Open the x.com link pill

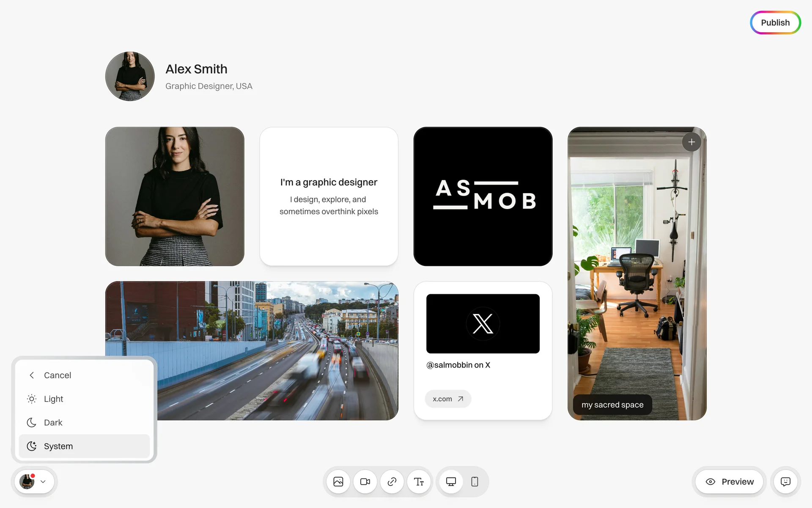point(448,399)
